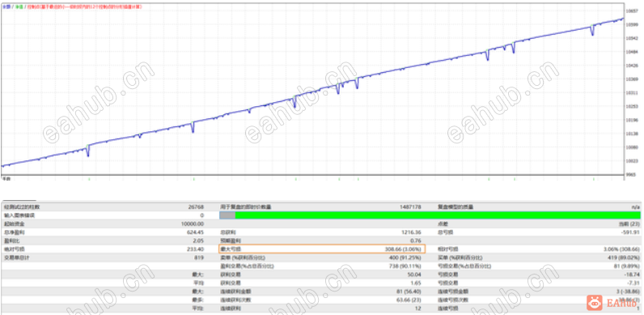Screen dimensions: 644x315
Task: Click the 2.05 profit factor value
Action: pyautogui.click(x=199, y=241)
